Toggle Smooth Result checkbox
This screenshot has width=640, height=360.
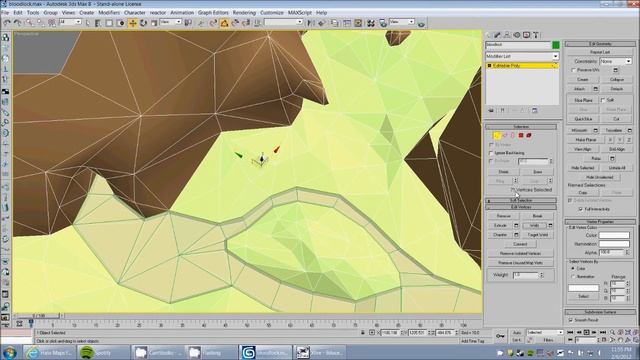pyautogui.click(x=571, y=320)
